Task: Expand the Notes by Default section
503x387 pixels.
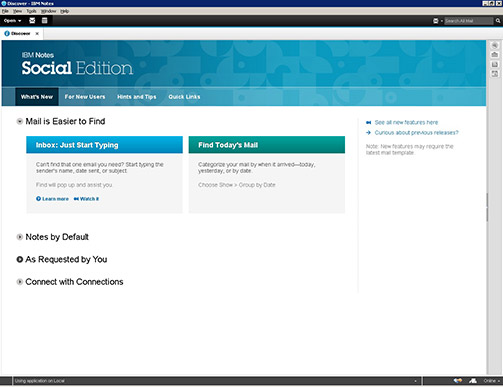Action: coord(20,237)
